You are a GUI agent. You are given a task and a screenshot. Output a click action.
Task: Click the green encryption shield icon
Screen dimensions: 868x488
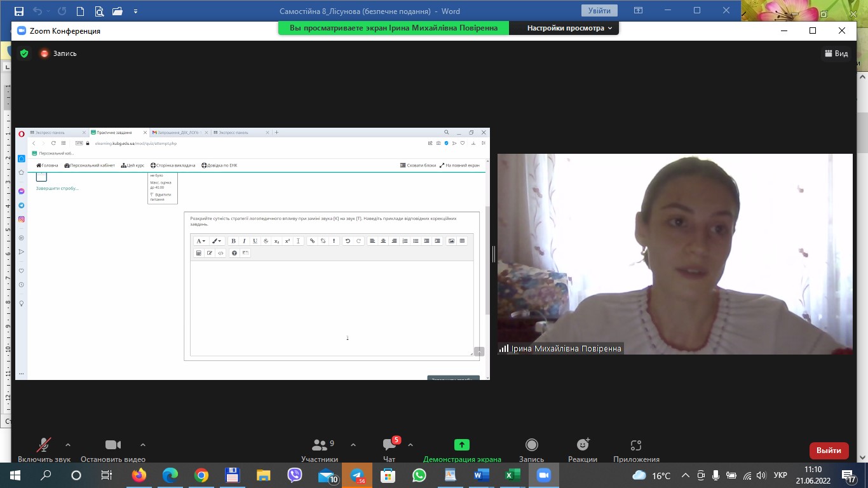[x=24, y=53]
